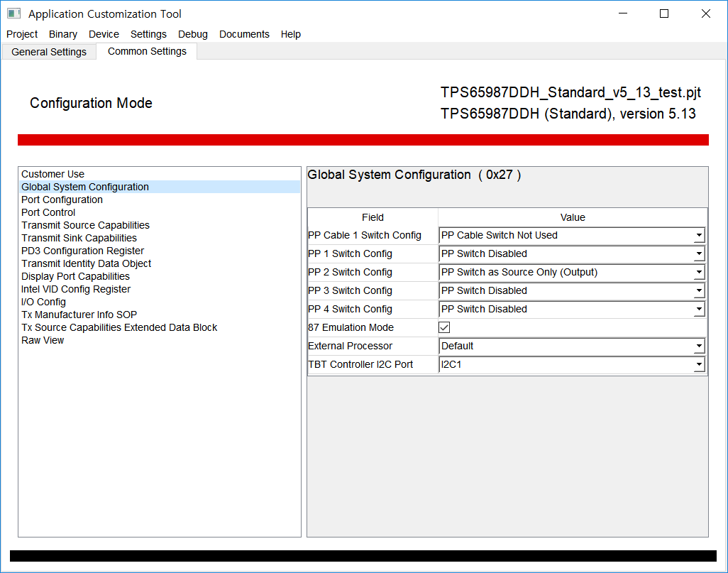This screenshot has width=728, height=573.
Task: Click the PP Cable 1 Switch Config label
Action: (365, 235)
